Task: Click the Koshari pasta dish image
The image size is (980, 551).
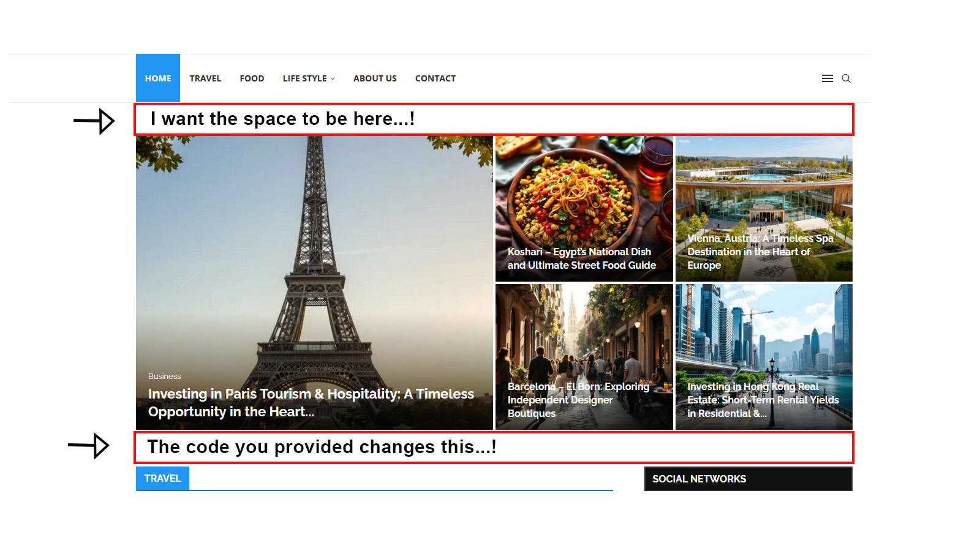Action: [576, 190]
